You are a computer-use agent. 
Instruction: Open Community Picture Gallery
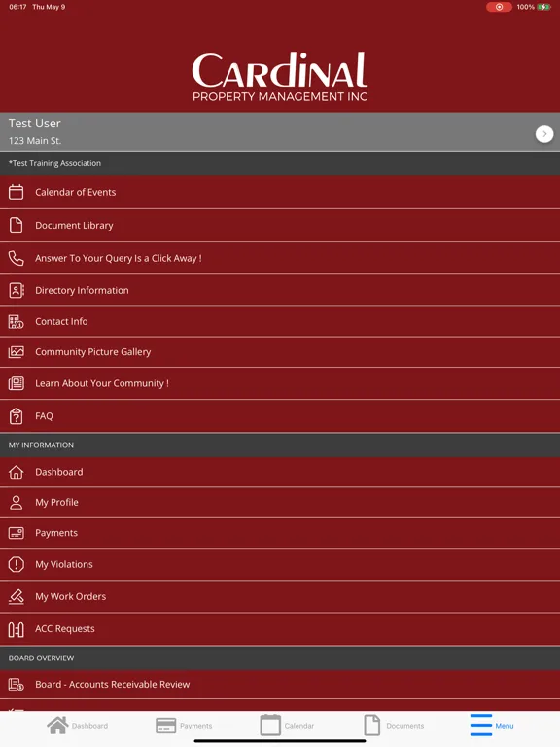click(x=280, y=352)
